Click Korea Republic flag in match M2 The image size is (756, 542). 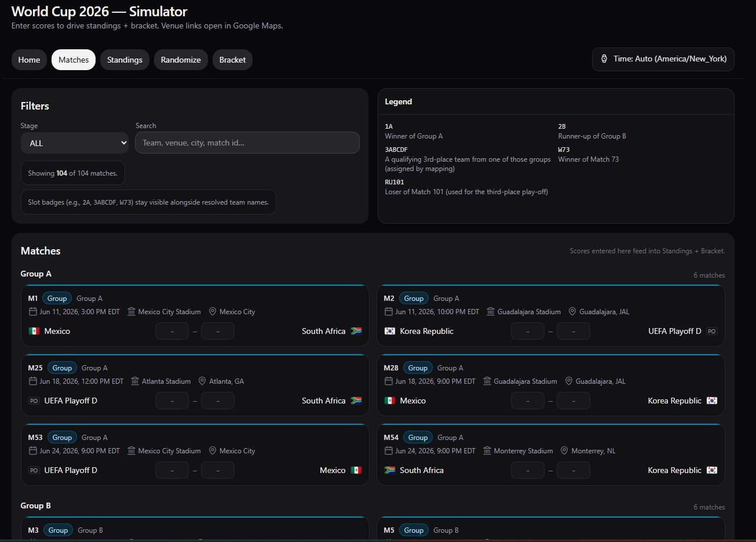390,331
